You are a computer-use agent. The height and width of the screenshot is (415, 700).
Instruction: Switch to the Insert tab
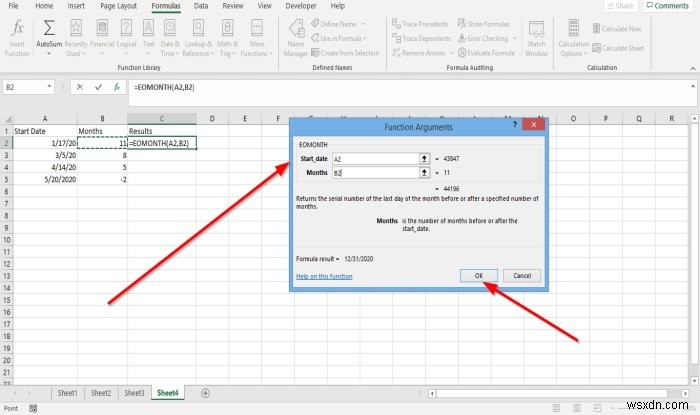76,6
